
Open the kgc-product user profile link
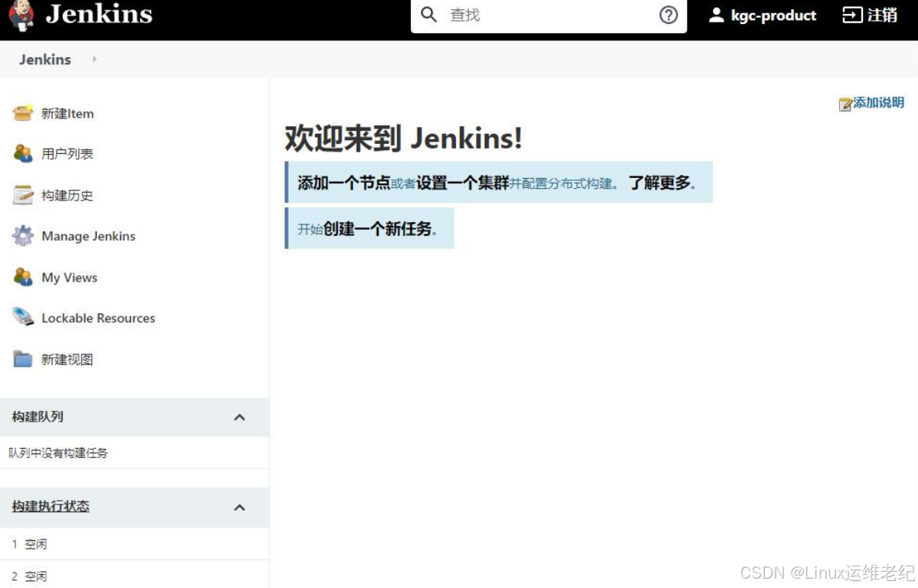[772, 15]
